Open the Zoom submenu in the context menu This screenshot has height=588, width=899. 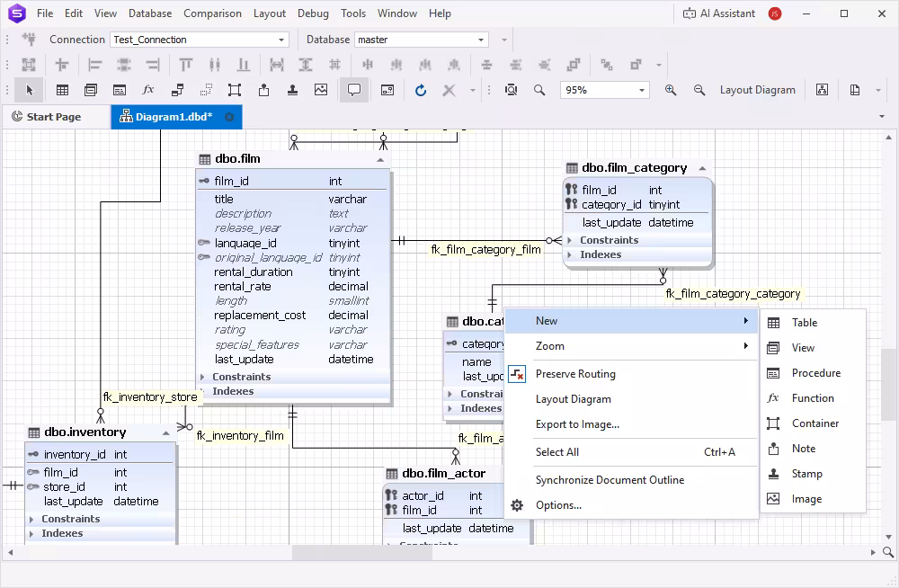[x=631, y=346]
